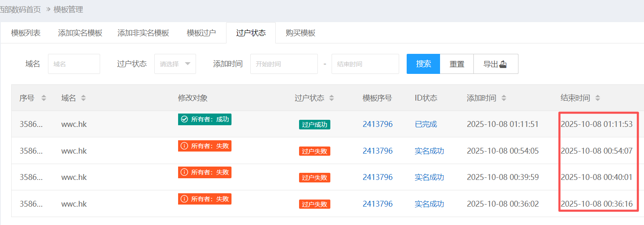Click end time 2025-10-08 00:40:01
This screenshot has height=225, width=644.
pyautogui.click(x=596, y=177)
